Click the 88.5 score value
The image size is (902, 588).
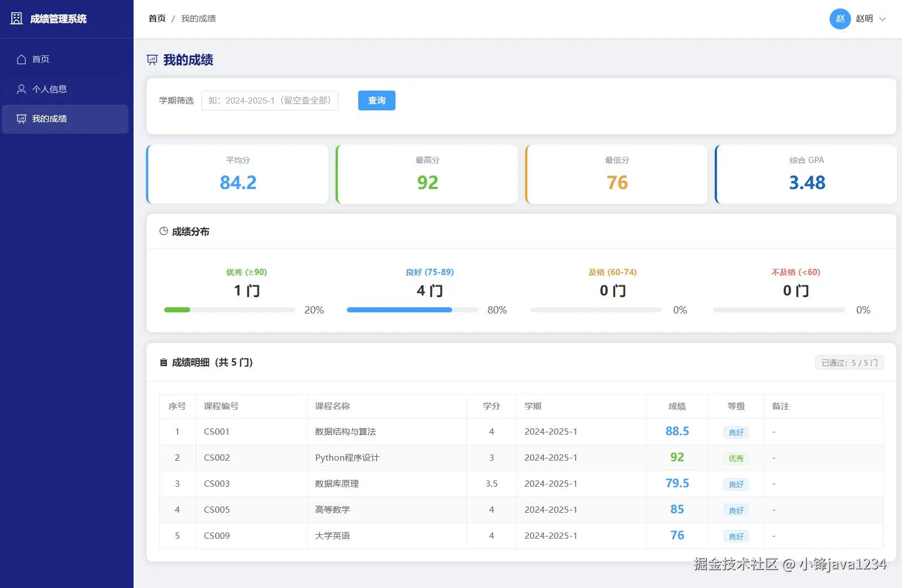677,431
